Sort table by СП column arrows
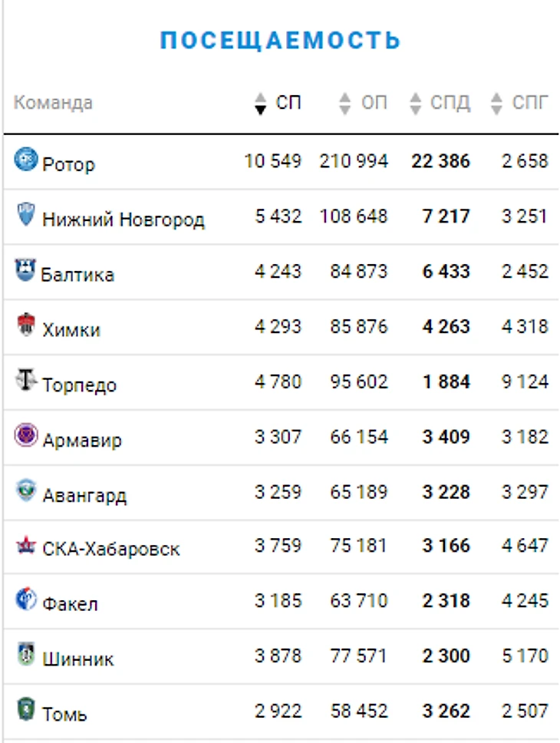 point(261,104)
